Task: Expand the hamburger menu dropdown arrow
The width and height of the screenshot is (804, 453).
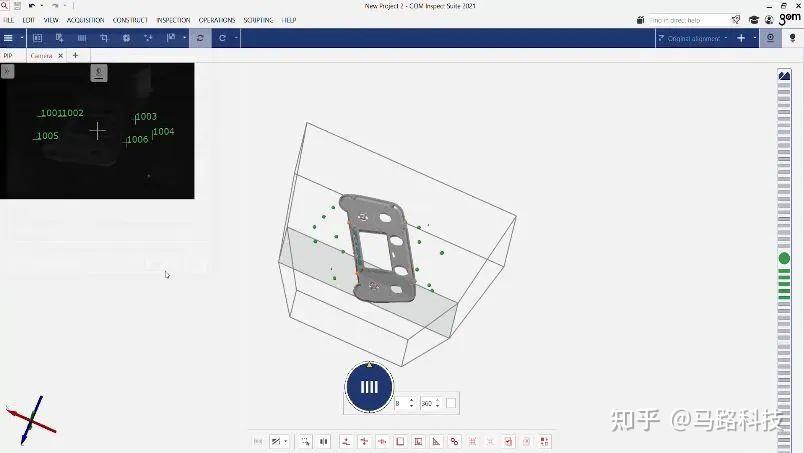Action: pos(22,38)
